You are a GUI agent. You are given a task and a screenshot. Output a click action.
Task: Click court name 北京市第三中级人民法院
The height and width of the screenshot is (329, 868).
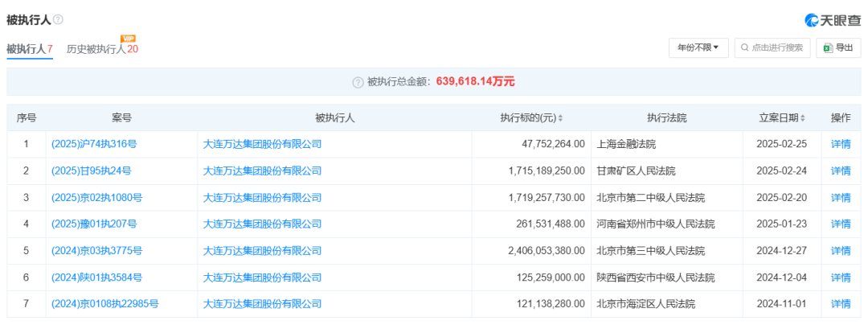pyautogui.click(x=650, y=250)
